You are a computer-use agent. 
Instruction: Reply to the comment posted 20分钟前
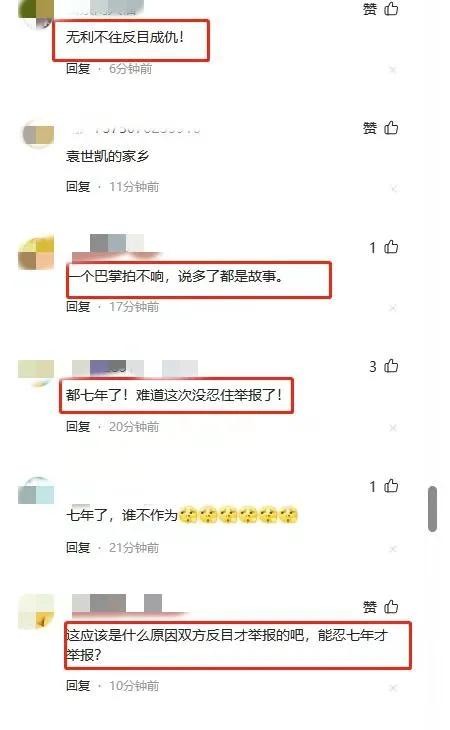click(78, 426)
